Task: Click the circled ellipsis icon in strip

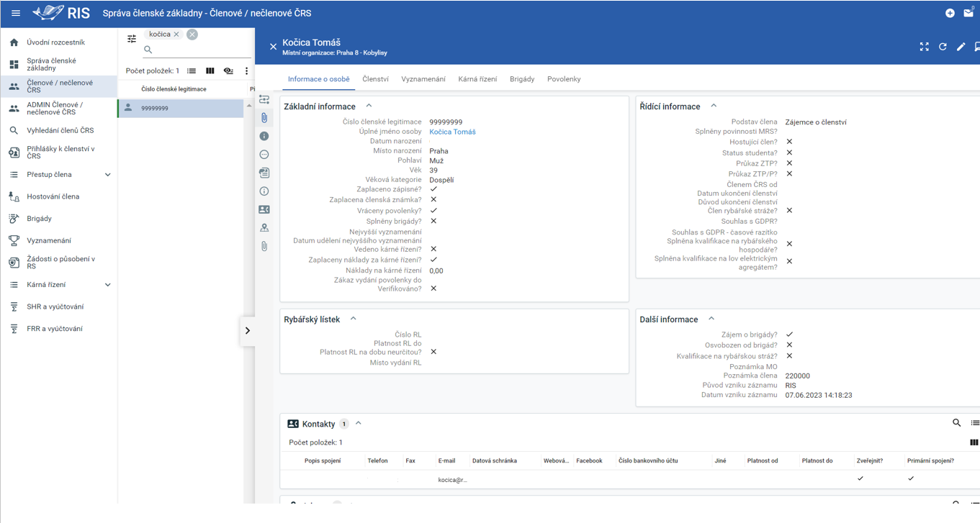Action: pyautogui.click(x=264, y=154)
